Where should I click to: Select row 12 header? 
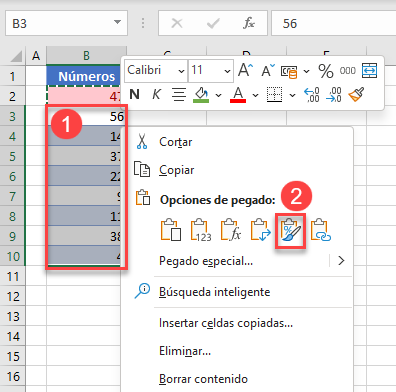(12, 296)
